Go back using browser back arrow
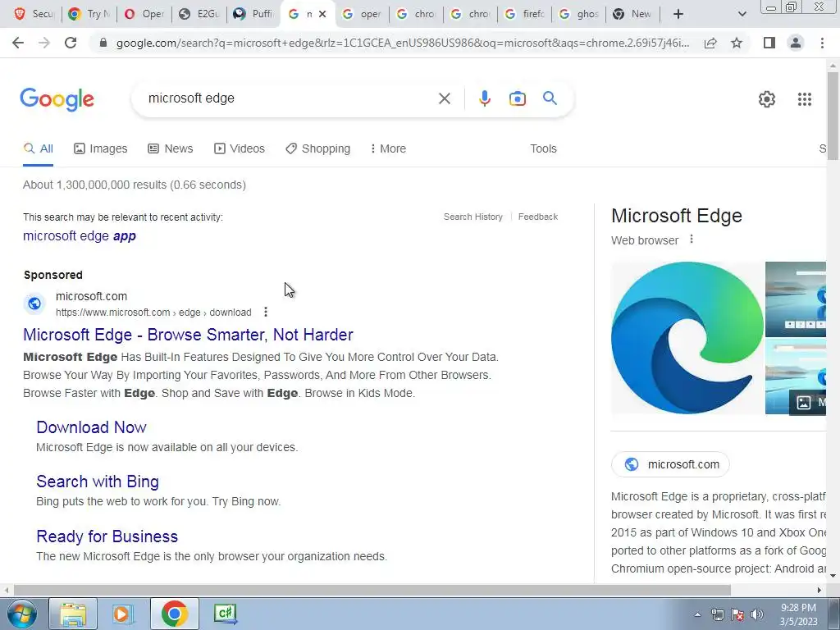The width and height of the screenshot is (840, 630). [18, 43]
